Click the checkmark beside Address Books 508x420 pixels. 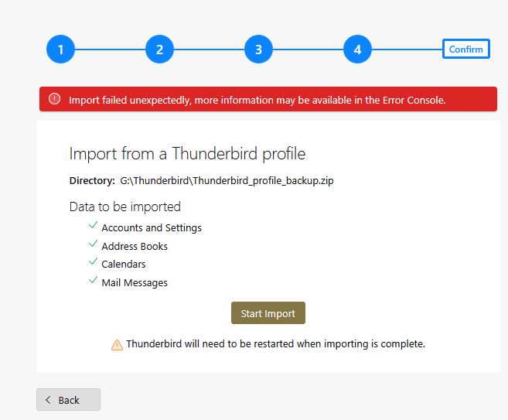(93, 244)
